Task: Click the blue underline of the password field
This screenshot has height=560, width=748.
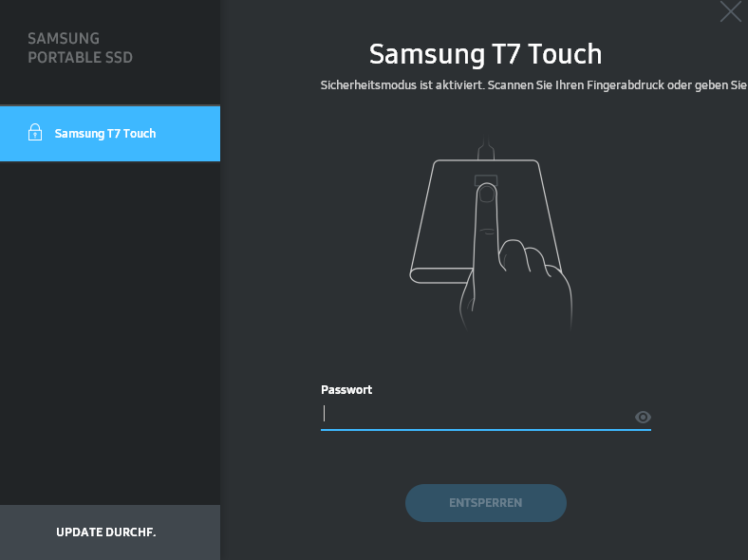Action: point(486,430)
